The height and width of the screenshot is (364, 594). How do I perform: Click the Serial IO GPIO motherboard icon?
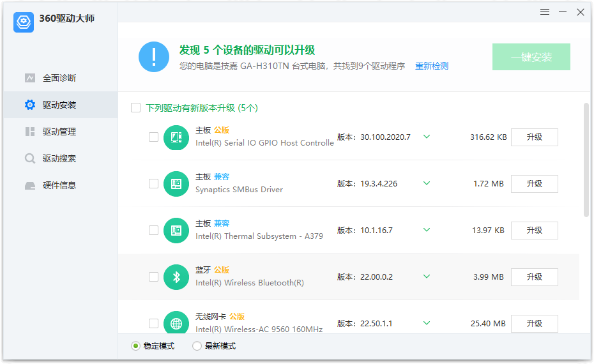tap(176, 137)
